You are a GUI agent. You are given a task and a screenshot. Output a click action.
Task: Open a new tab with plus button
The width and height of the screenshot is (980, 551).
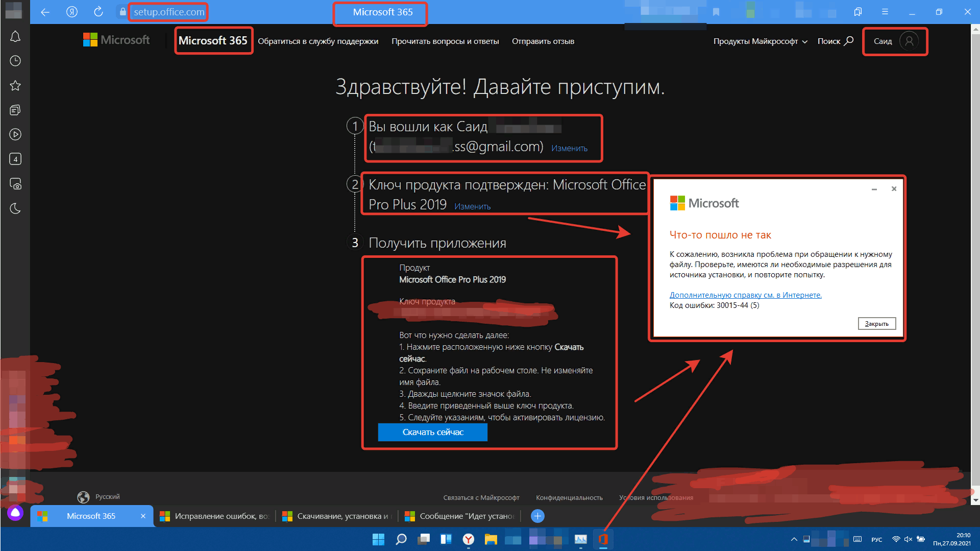(x=537, y=516)
